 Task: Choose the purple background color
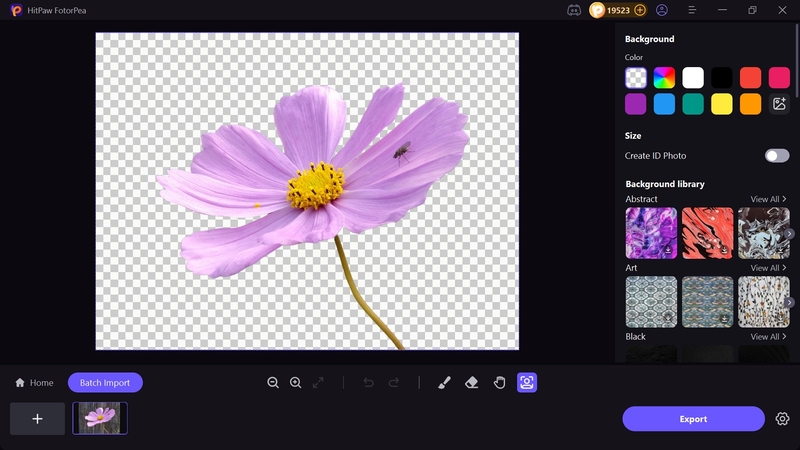click(x=636, y=104)
